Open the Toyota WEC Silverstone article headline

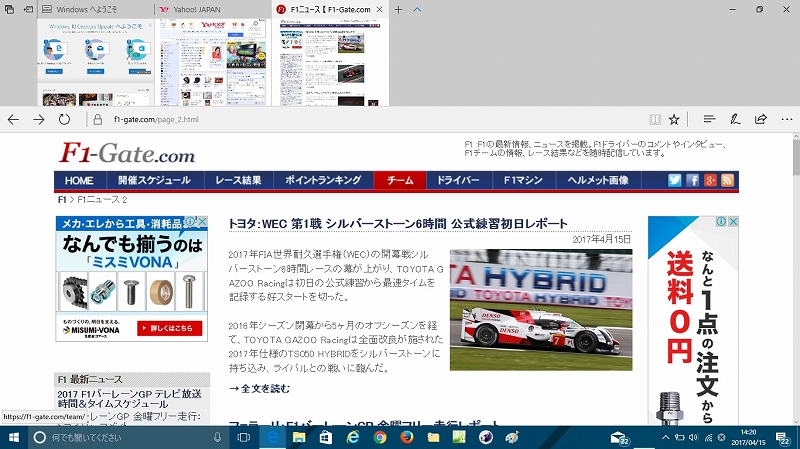coord(398,223)
